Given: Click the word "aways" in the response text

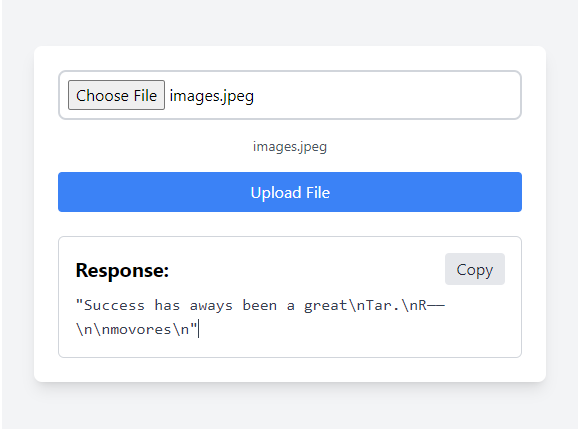Looking at the screenshot, I should pyautogui.click(x=211, y=306).
